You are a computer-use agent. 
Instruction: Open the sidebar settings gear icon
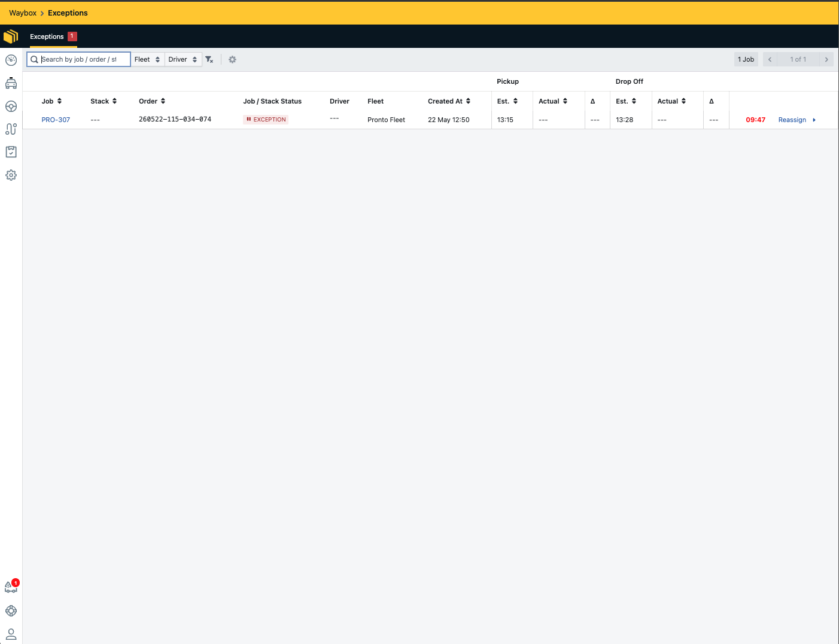(11, 175)
